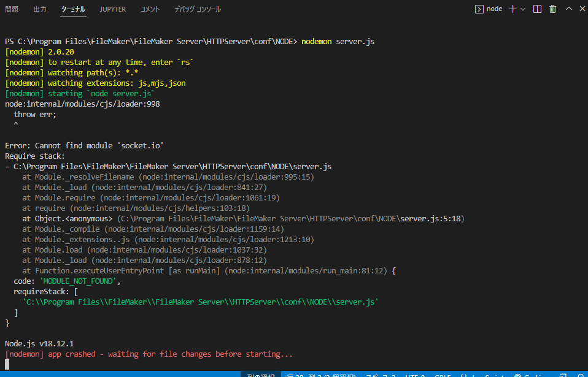The width and height of the screenshot is (588, 377).
Task: Click the 'to restart at any time' line
Action: pyautogui.click(x=99, y=63)
